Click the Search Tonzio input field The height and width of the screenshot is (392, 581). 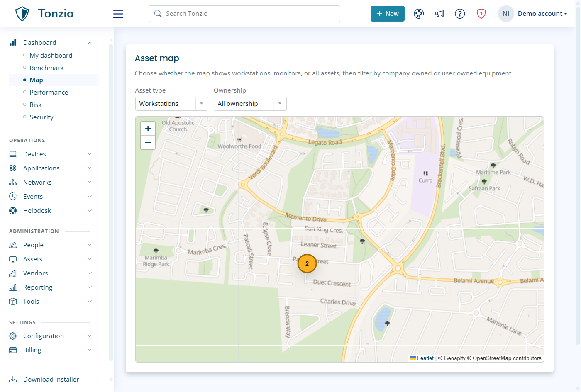[x=244, y=14]
